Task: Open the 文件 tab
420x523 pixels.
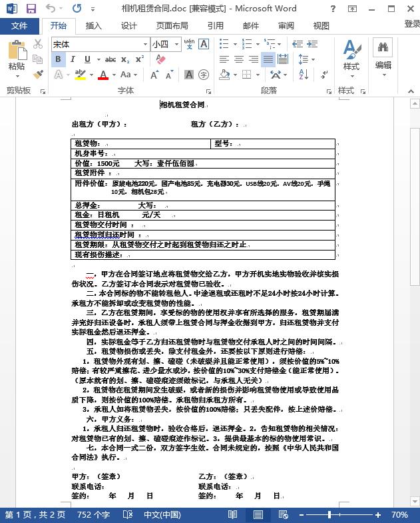Action: click(x=19, y=26)
